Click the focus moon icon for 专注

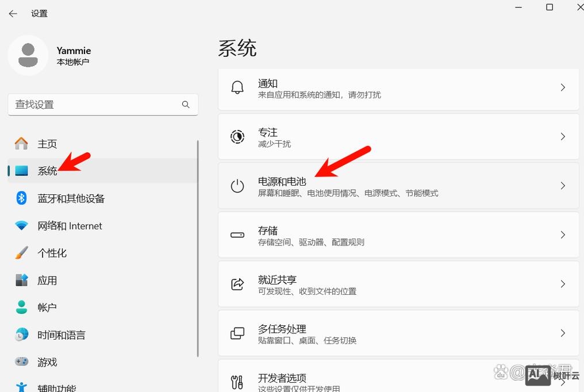237,137
